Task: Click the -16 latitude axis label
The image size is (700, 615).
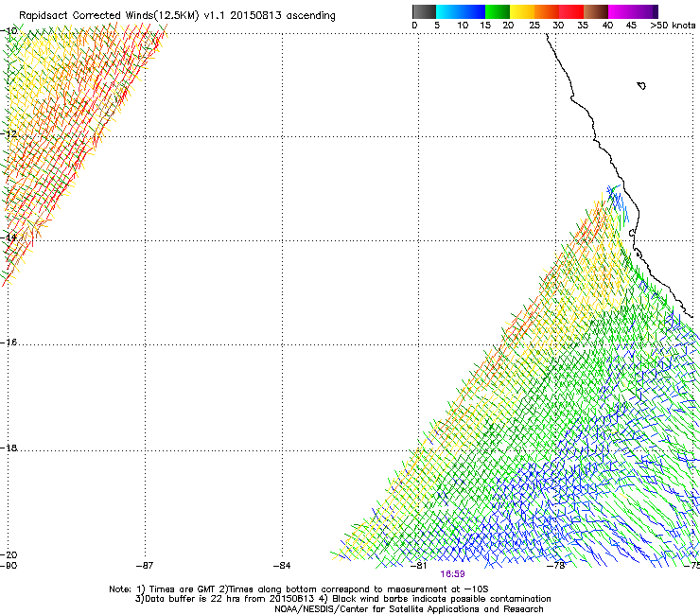Action: (x=9, y=343)
